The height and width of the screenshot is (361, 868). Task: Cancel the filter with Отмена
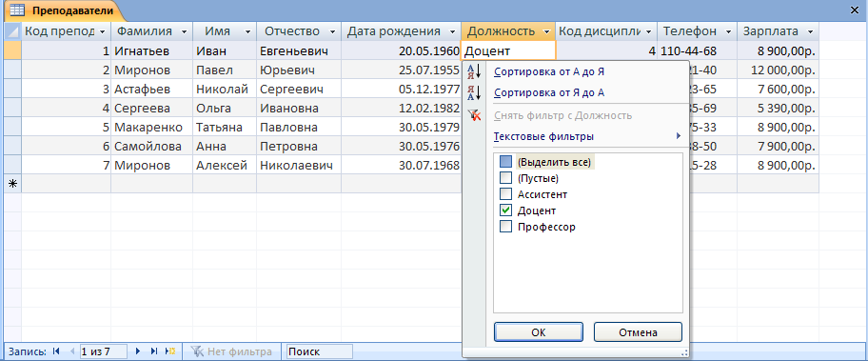click(x=639, y=332)
